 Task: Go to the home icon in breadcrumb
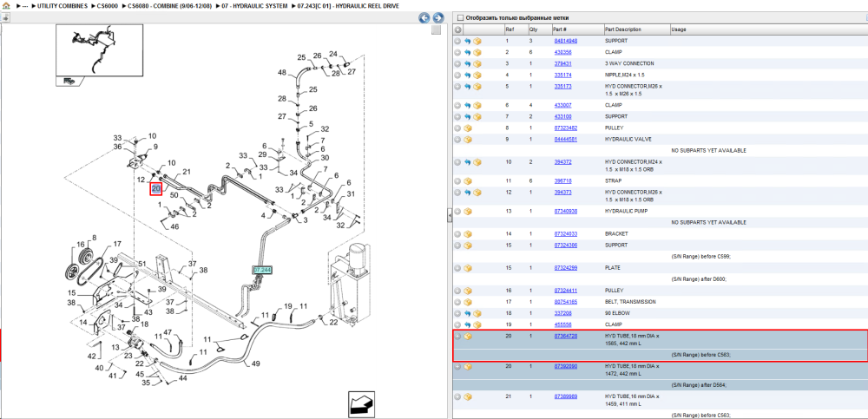click(x=6, y=5)
